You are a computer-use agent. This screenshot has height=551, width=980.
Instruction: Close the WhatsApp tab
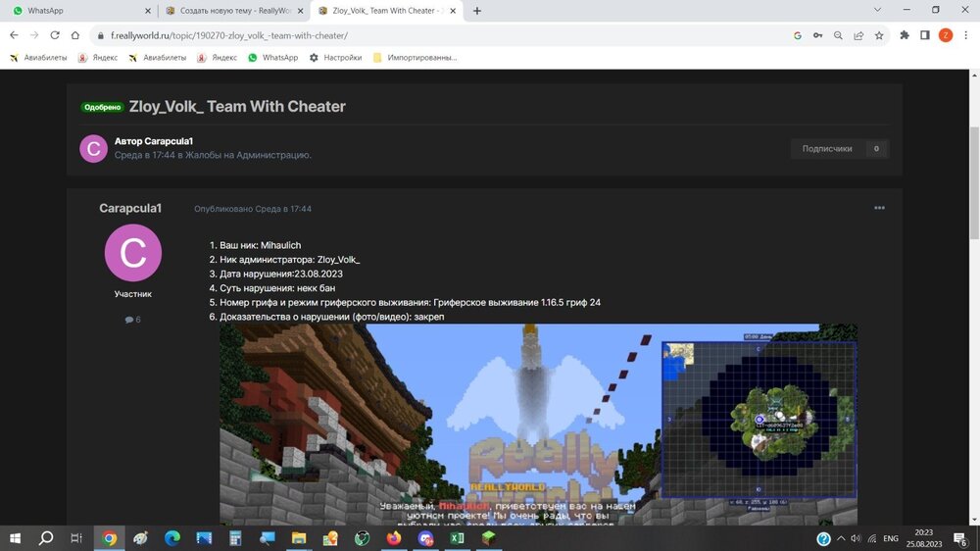tap(148, 11)
